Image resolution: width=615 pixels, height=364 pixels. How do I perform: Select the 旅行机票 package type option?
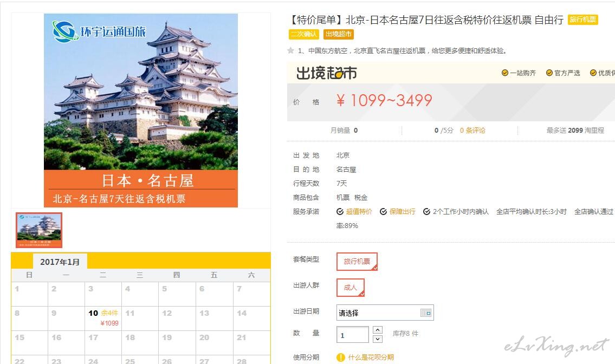357,261
